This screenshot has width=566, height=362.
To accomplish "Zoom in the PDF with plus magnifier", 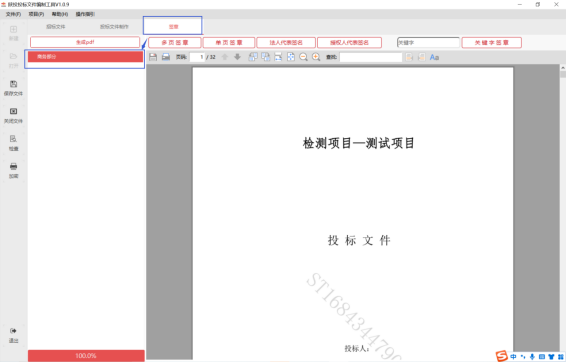I will point(316,57).
